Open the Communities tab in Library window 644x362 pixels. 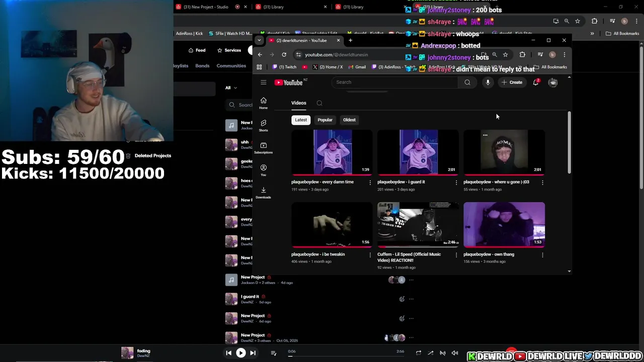pyautogui.click(x=231, y=66)
